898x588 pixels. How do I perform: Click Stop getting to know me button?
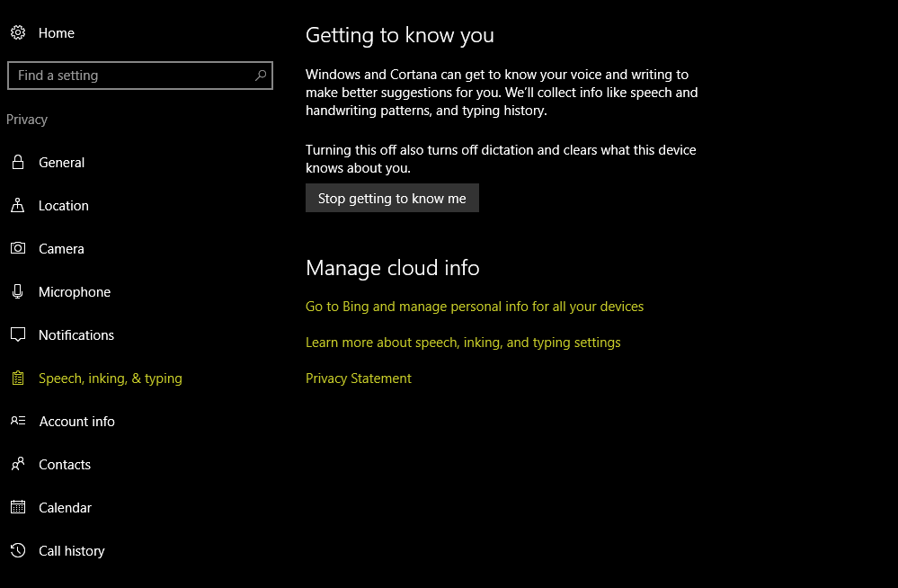point(392,199)
